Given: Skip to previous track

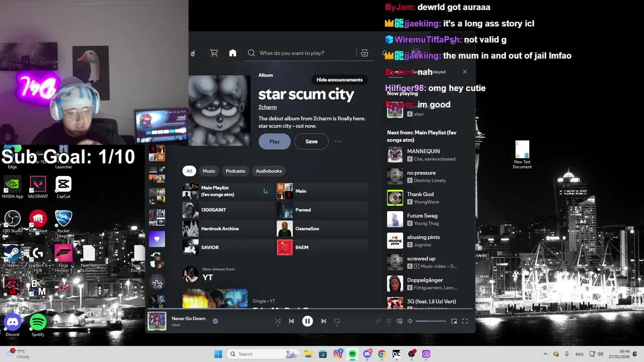Looking at the screenshot, I should (291, 321).
